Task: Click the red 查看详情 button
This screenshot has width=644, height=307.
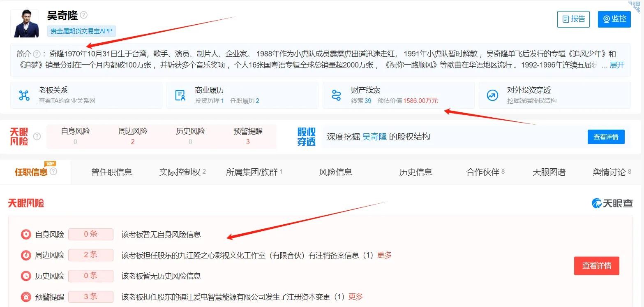Action: point(597,266)
